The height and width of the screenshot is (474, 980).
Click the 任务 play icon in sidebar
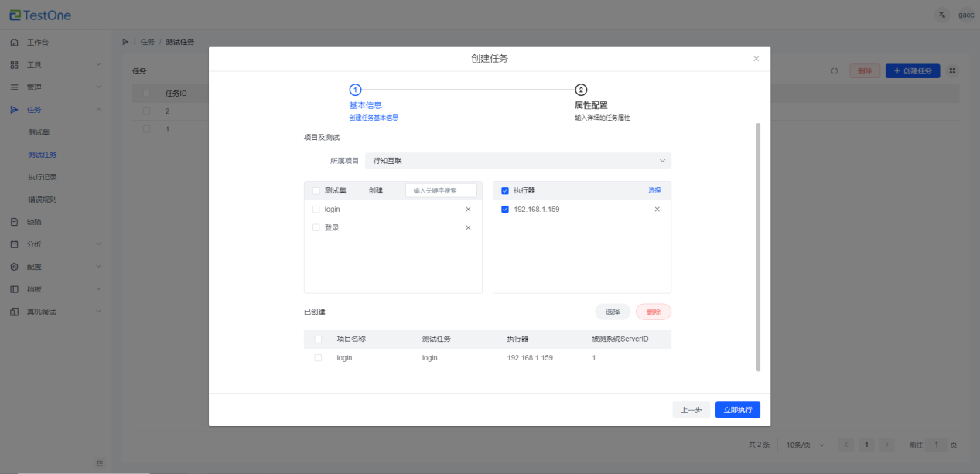coord(14,110)
